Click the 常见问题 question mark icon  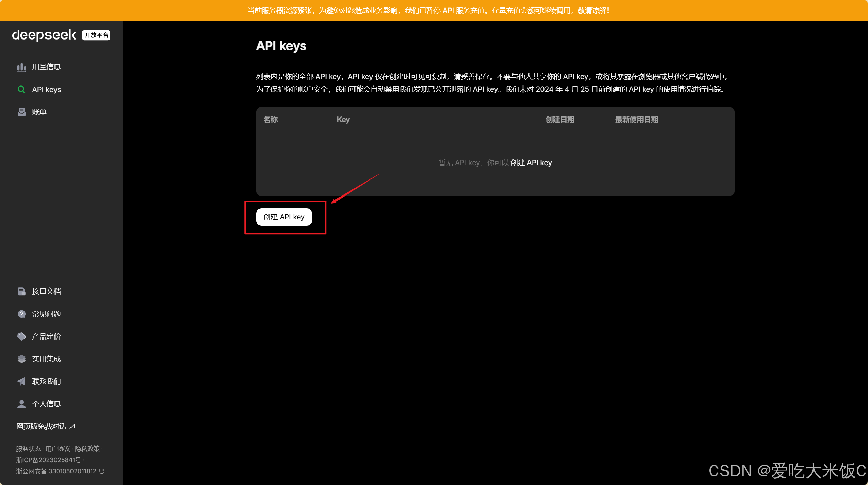pos(21,314)
